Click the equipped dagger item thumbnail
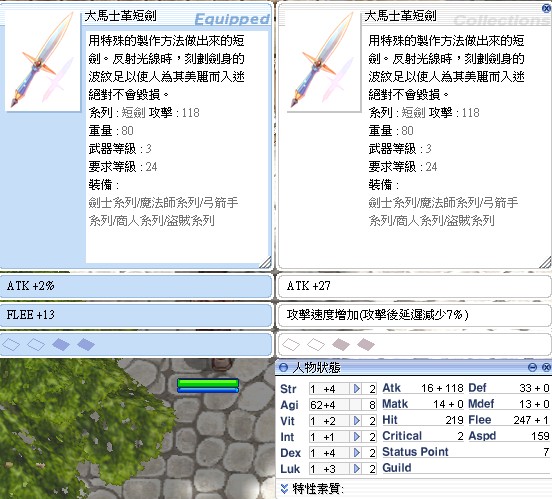Screen dimensions: 552x499 pyautogui.click(x=43, y=60)
